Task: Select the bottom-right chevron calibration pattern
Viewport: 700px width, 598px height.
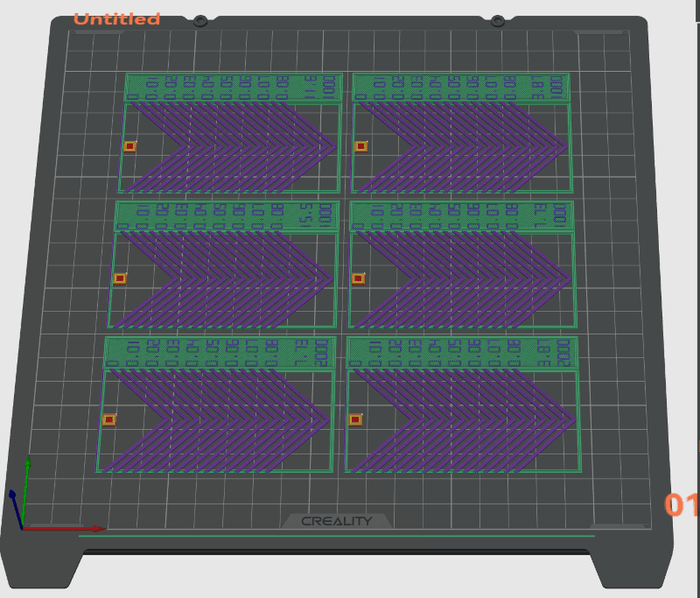Action: (463, 405)
